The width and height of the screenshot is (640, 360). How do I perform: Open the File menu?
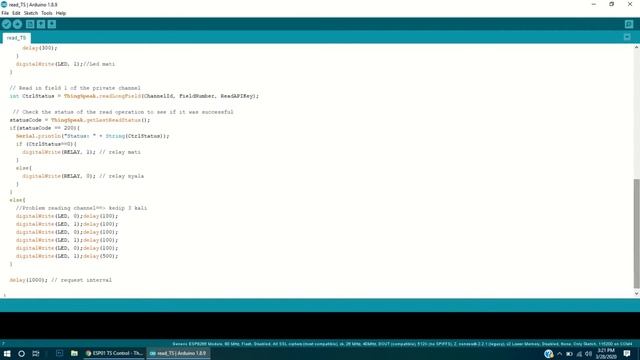point(5,13)
